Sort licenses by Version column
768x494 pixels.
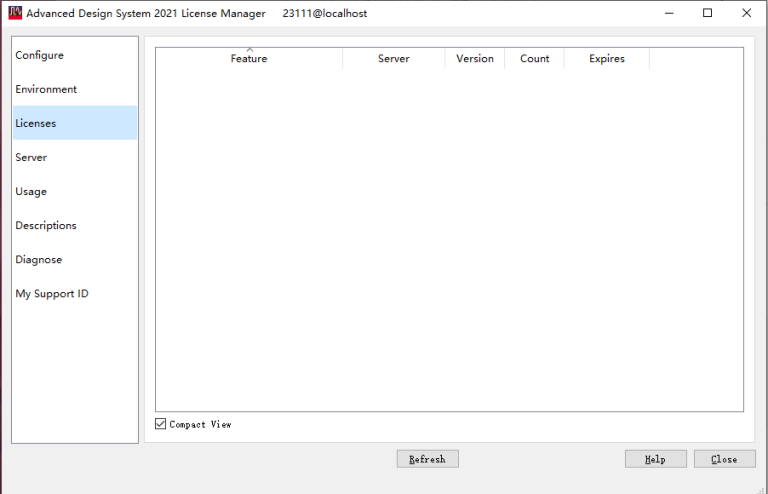pos(475,59)
